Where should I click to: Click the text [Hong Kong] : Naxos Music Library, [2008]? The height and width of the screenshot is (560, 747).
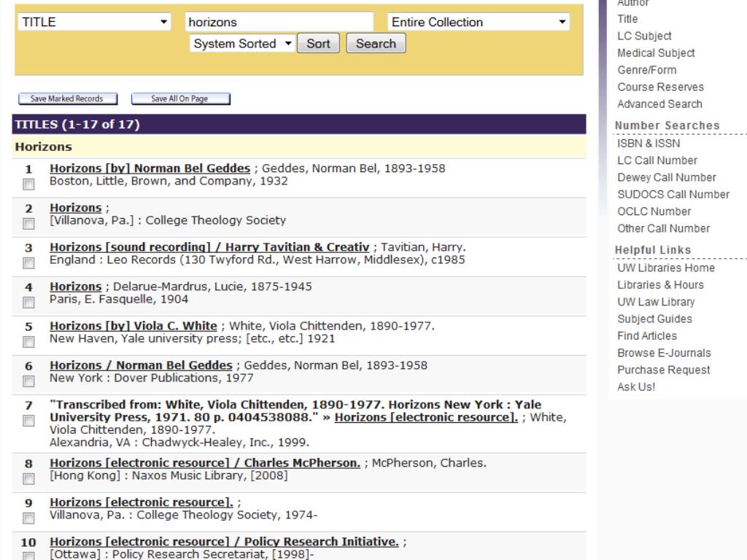(169, 475)
